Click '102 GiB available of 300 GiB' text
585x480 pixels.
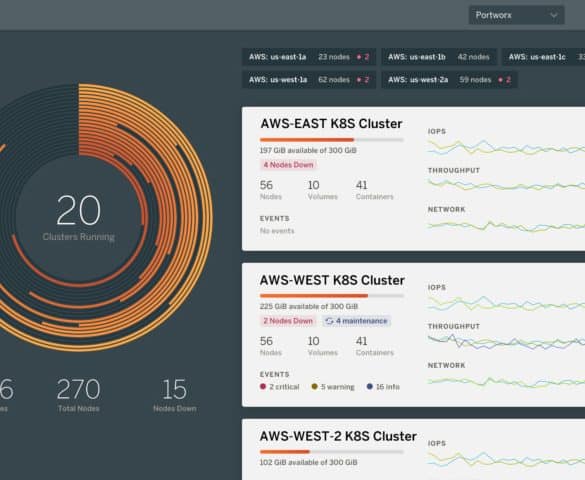pos(309,462)
